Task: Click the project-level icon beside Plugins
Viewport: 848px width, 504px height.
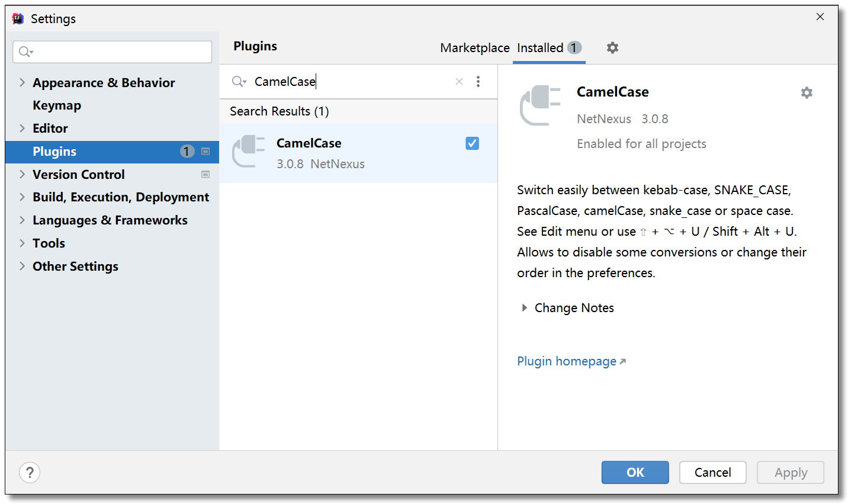Action: coord(205,152)
